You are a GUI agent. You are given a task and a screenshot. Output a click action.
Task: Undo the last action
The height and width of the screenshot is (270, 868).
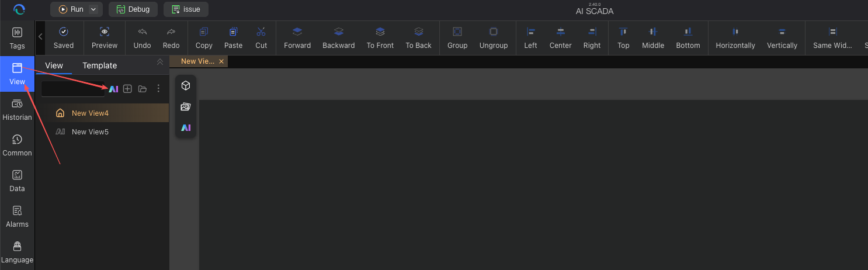tap(142, 38)
